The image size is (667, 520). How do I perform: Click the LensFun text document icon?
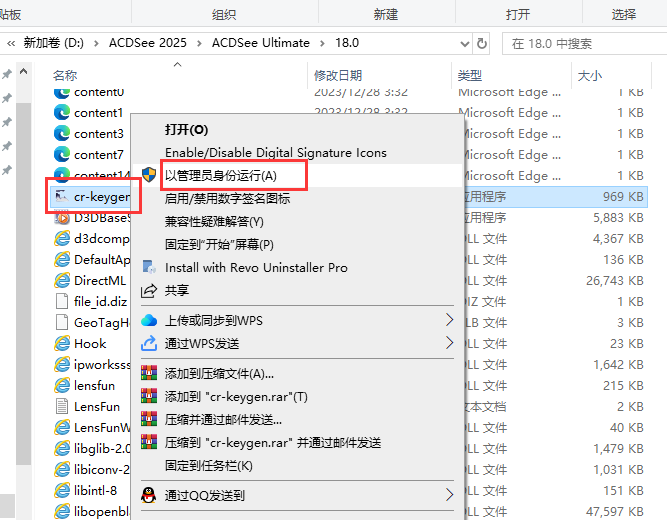pos(62,406)
